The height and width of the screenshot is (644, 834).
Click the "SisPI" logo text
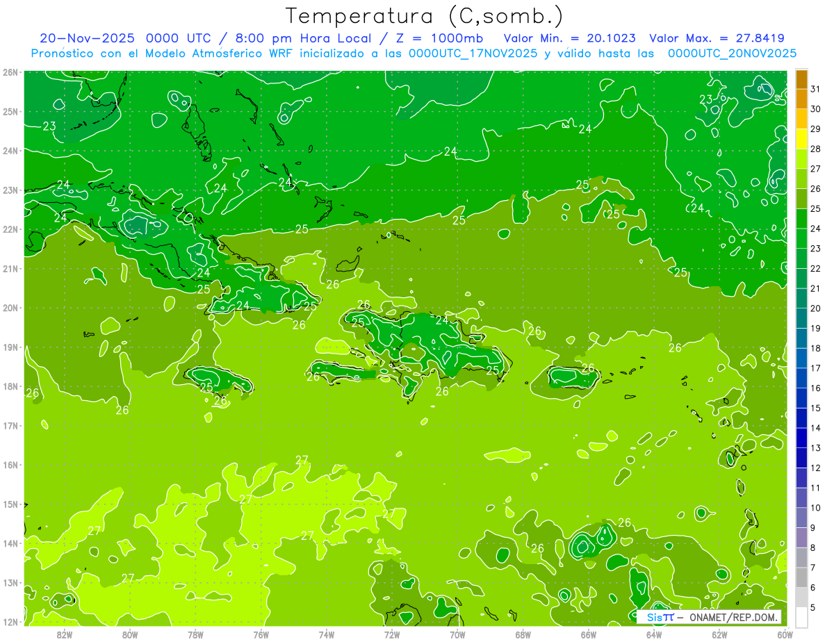pos(660,617)
